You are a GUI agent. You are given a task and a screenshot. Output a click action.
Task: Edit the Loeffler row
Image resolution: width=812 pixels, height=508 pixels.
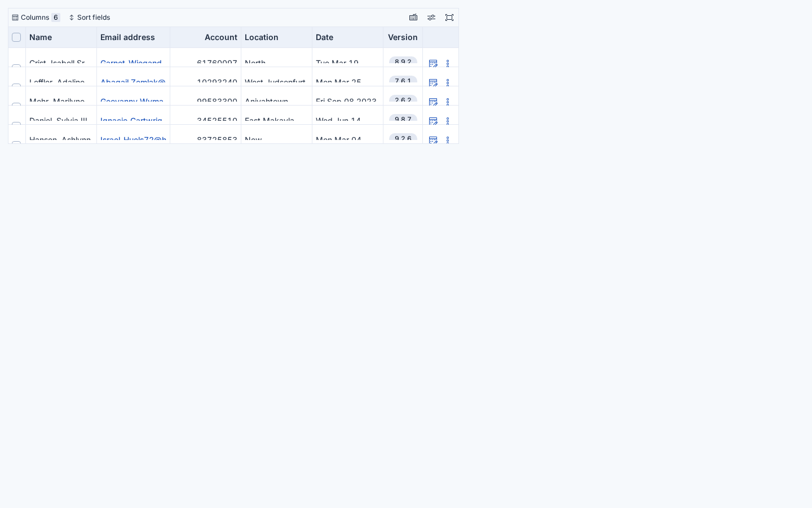click(x=433, y=82)
